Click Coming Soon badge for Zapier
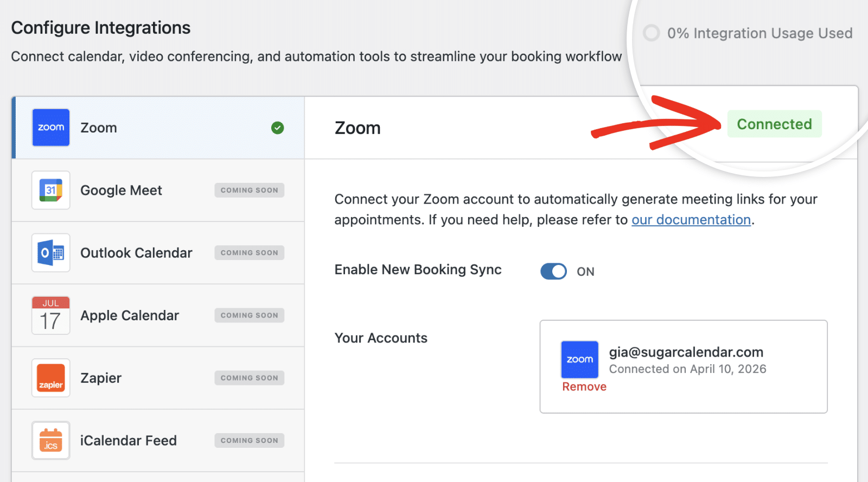Viewport: 868px width, 482px height. [x=250, y=378]
